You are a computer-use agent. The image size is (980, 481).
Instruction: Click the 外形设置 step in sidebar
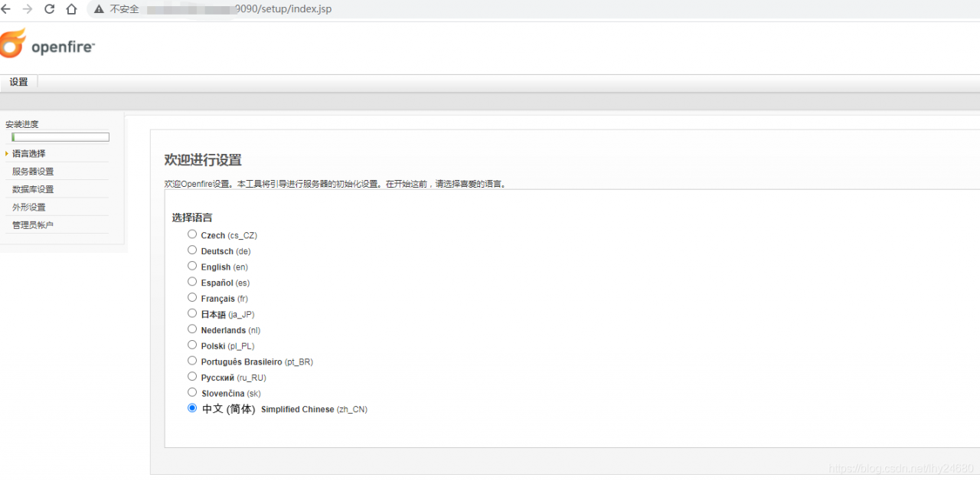click(28, 207)
